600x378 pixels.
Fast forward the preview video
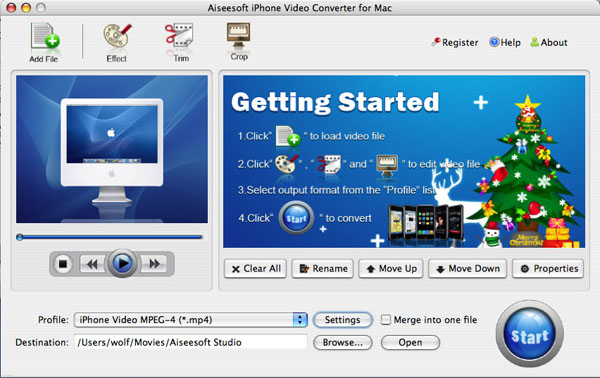tap(154, 264)
